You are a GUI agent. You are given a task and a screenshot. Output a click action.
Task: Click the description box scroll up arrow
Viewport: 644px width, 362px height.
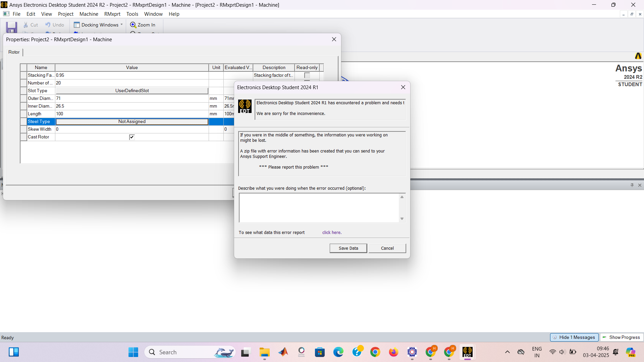(402, 197)
